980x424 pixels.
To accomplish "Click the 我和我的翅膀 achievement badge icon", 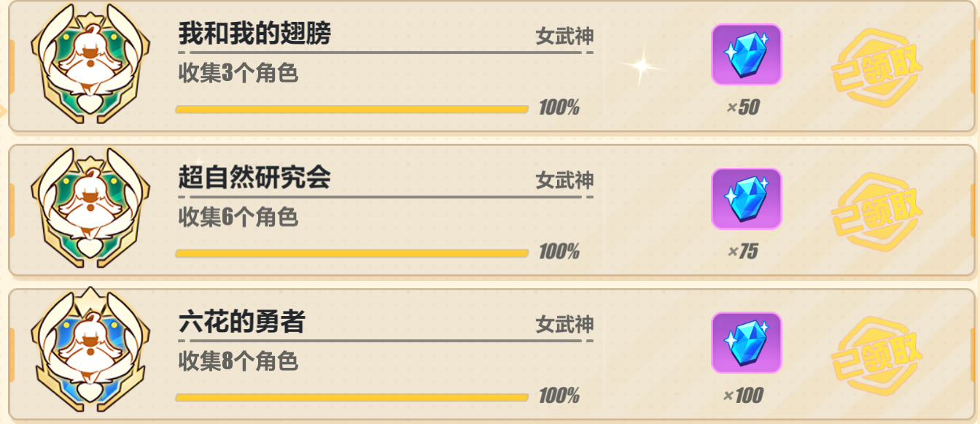I will coord(91,63).
